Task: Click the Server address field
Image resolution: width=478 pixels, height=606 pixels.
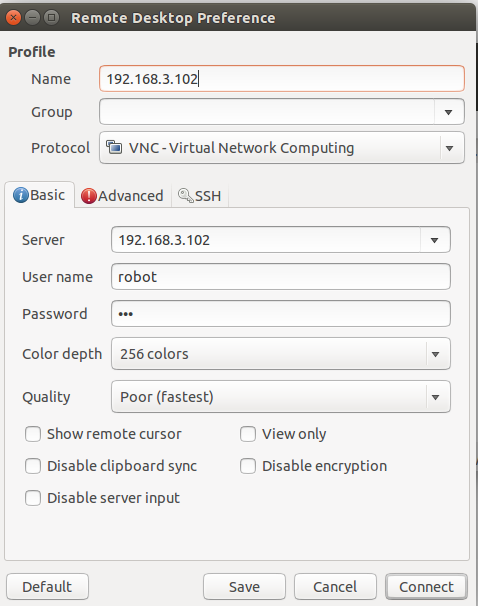Action: [266, 240]
